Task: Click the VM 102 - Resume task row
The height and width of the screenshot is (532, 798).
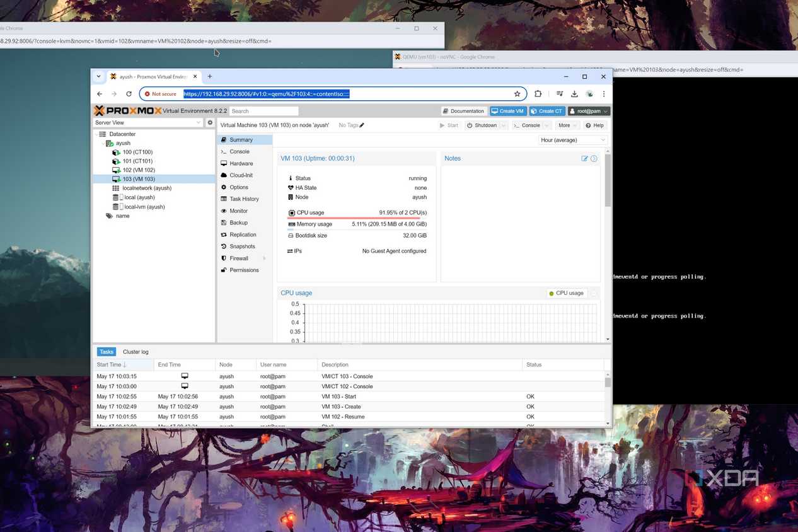Action: [x=348, y=417]
